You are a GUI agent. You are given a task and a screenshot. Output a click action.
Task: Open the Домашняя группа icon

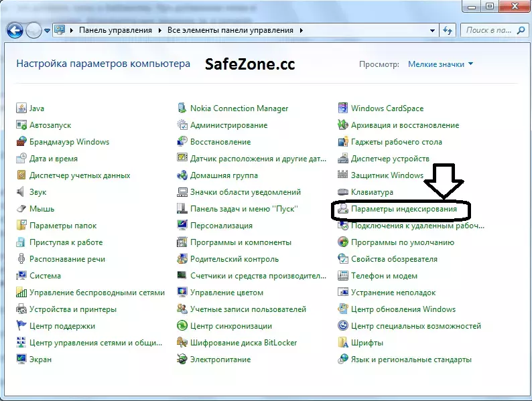click(x=182, y=175)
